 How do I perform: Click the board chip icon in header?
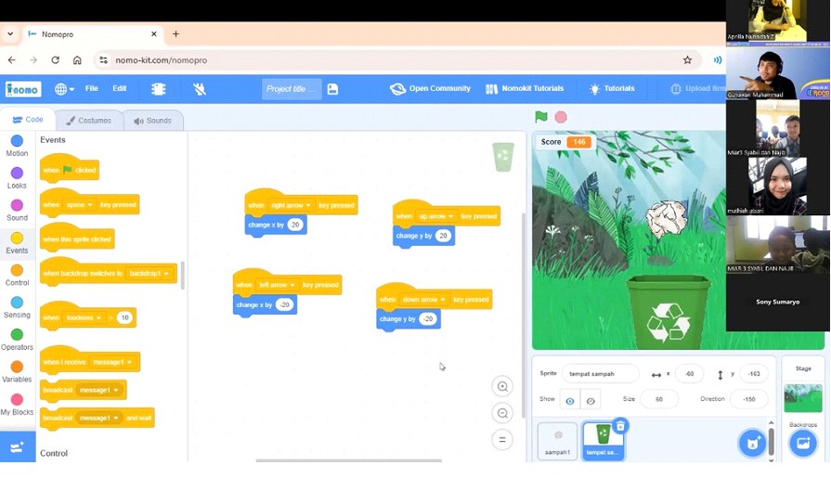[158, 89]
